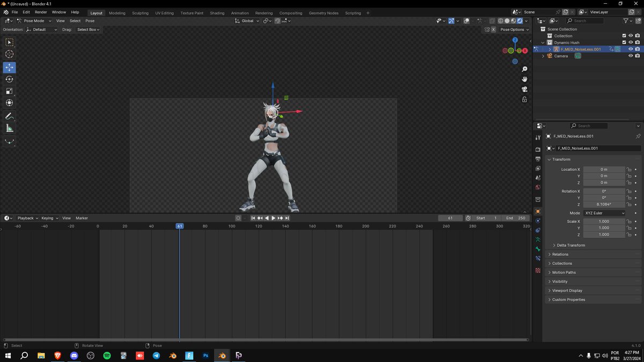The image size is (644, 362).
Task: Disable Camera in renders
Action: pos(638,56)
